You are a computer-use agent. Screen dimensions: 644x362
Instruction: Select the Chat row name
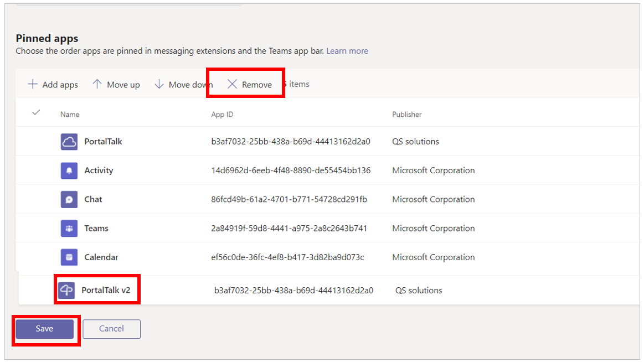pyautogui.click(x=93, y=199)
